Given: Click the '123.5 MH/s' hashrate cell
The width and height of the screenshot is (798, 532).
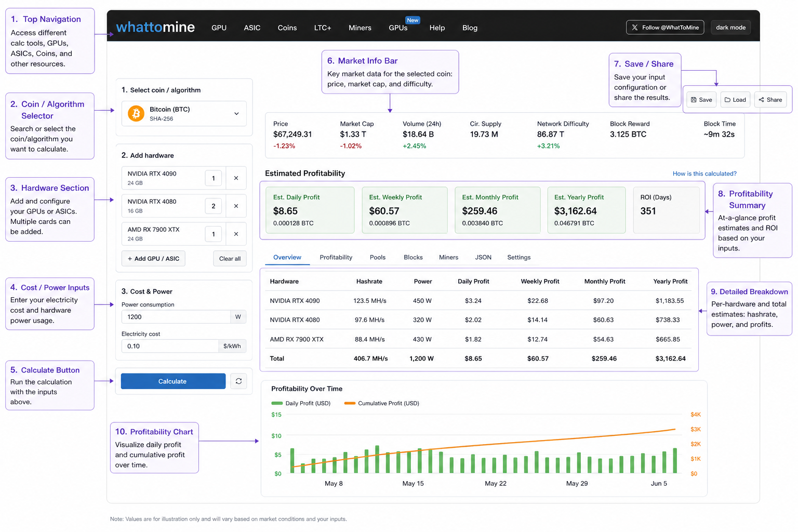Looking at the screenshot, I should (370, 300).
